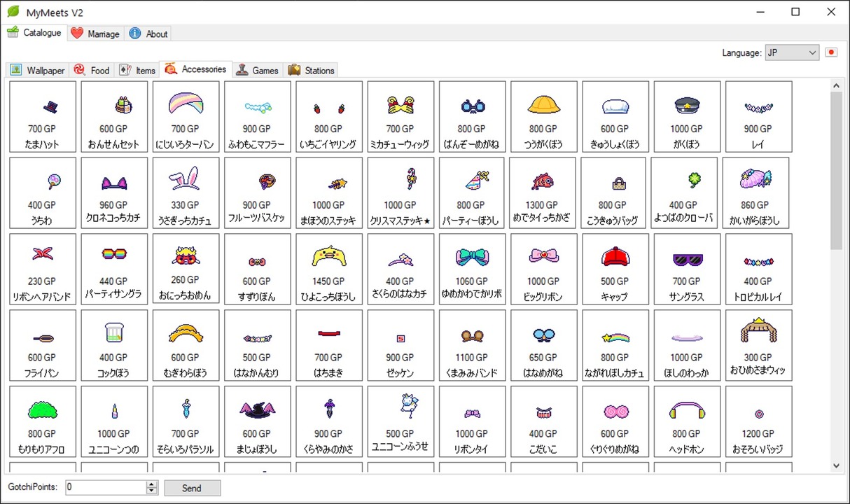
Task: Select the がくぼう police-style cap
Action: tap(687, 116)
